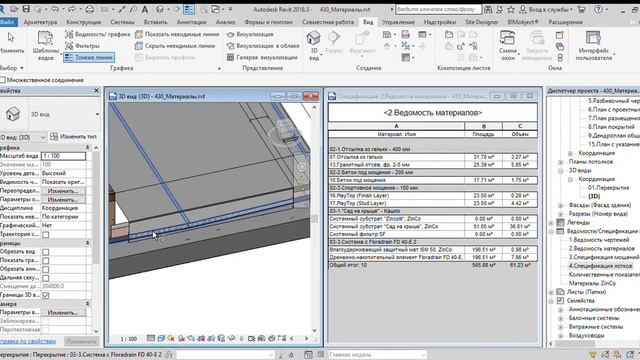
Task: Select the Text tool letter A icon
Action: (x=144, y=9)
